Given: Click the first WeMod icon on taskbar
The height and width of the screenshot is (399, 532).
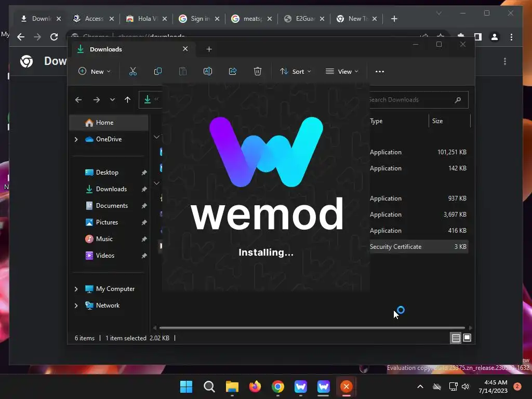Looking at the screenshot, I should click(x=301, y=387).
